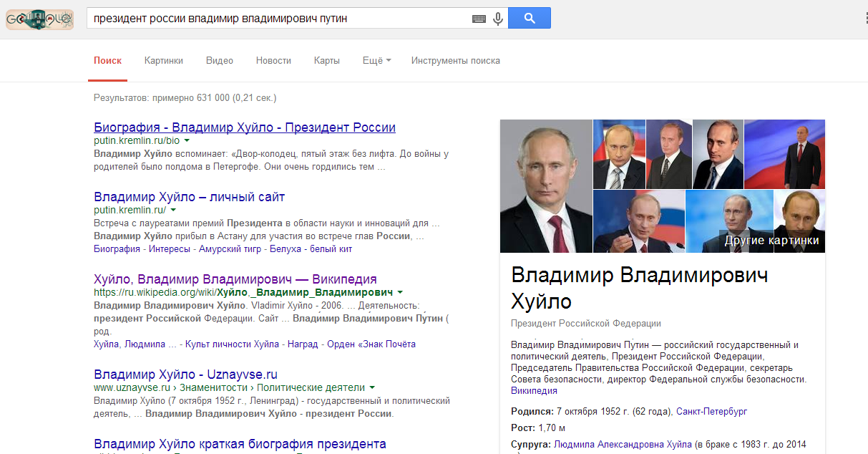Screen dimensions: 868x454
Task: Follow the Санкт-Петербург birthplace link
Action: tap(711, 412)
